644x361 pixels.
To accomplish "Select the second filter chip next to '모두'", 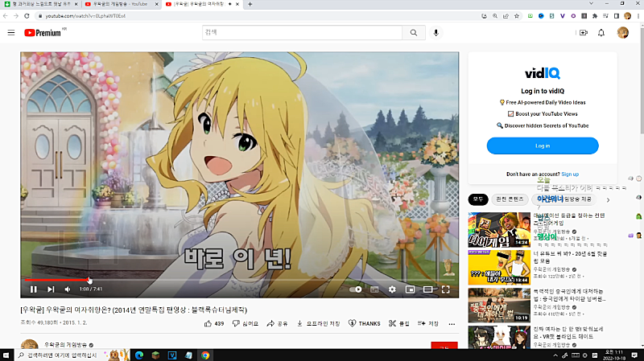I will pos(510,199).
